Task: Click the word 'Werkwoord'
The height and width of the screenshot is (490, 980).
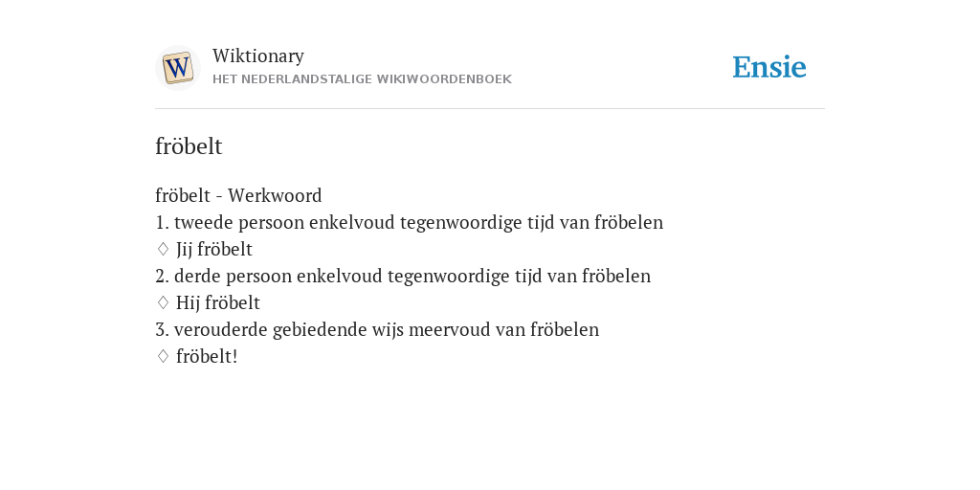Action: point(275,195)
